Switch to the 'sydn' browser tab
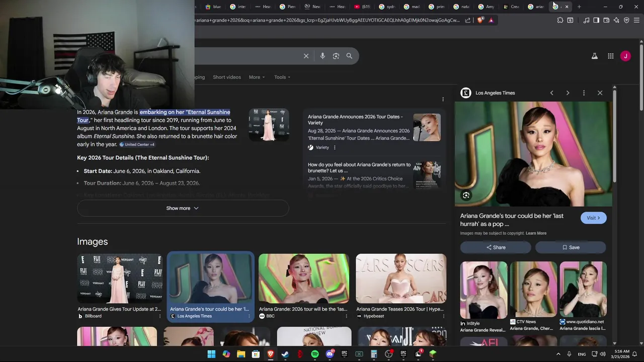This screenshot has width=644, height=362. click(387, 7)
